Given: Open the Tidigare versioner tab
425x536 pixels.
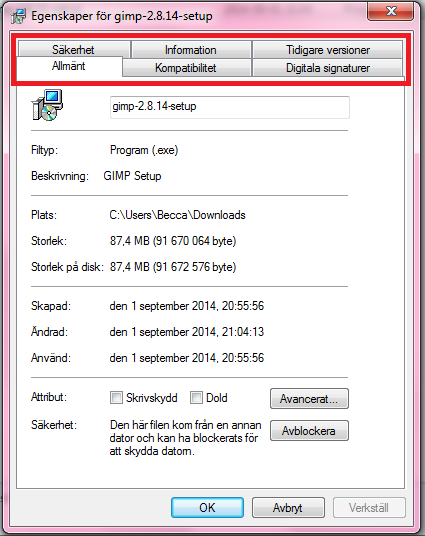Looking at the screenshot, I should pyautogui.click(x=328, y=50).
